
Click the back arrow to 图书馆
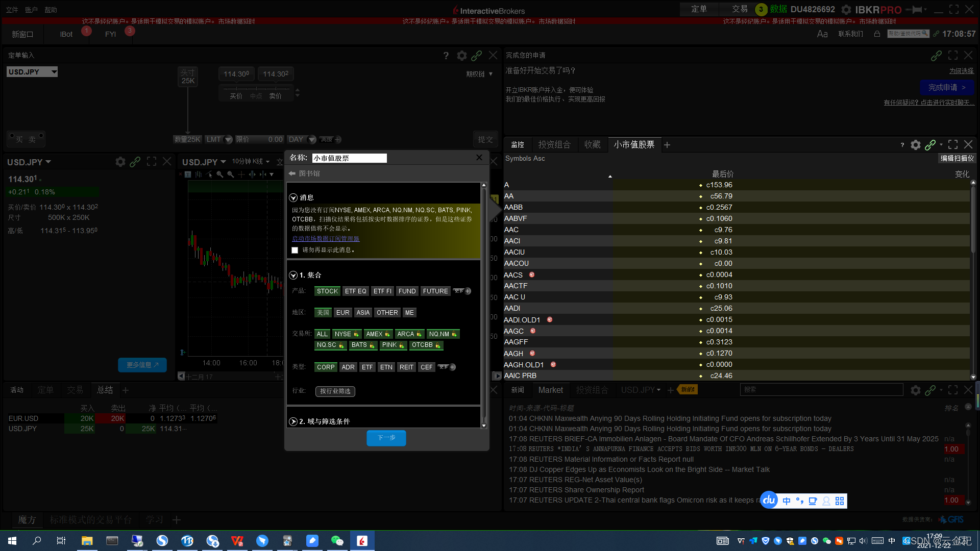click(292, 173)
